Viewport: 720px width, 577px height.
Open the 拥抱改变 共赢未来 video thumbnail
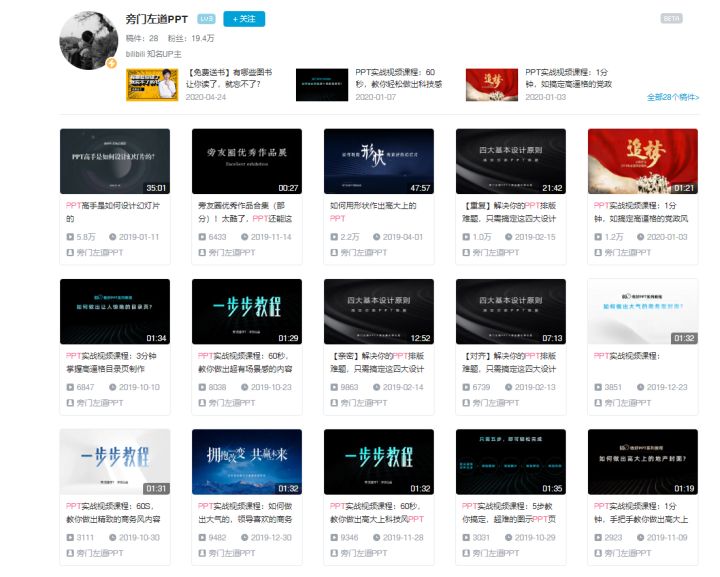(247, 462)
